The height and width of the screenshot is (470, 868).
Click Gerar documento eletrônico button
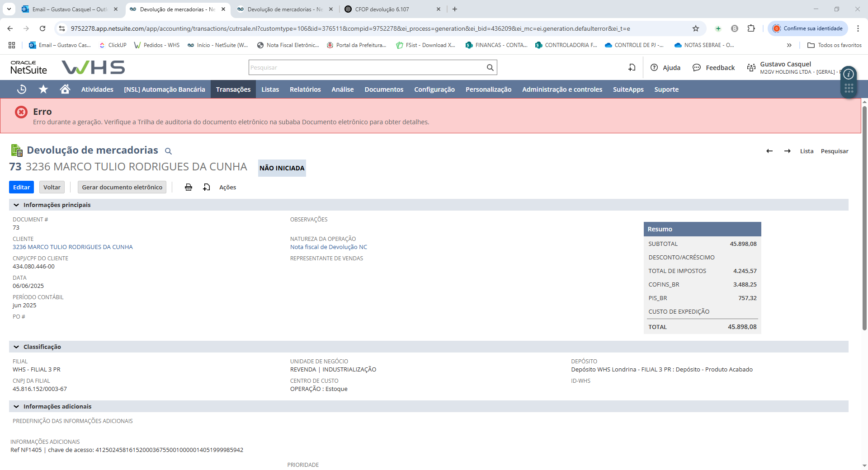pos(122,187)
